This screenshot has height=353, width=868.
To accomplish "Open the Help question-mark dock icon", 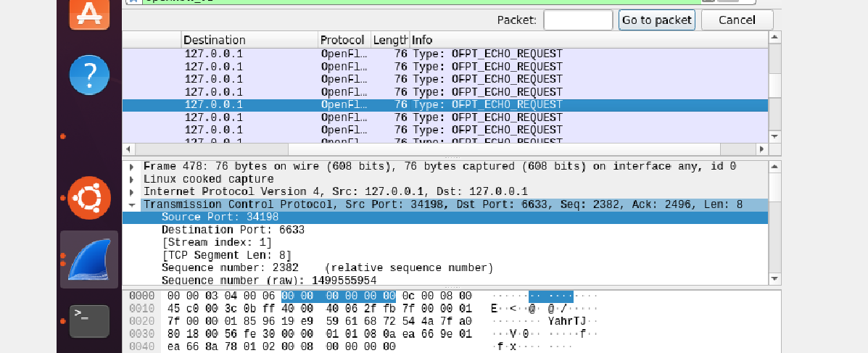I will click(89, 75).
